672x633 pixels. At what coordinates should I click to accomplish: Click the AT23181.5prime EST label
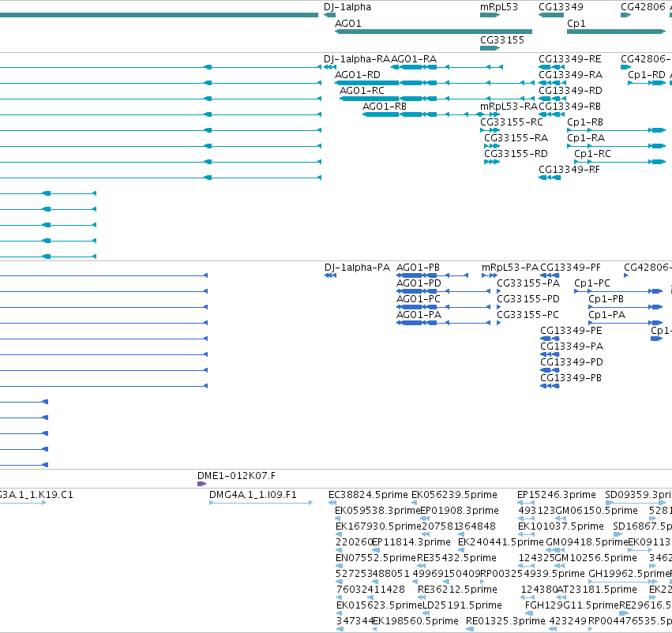[x=597, y=590]
